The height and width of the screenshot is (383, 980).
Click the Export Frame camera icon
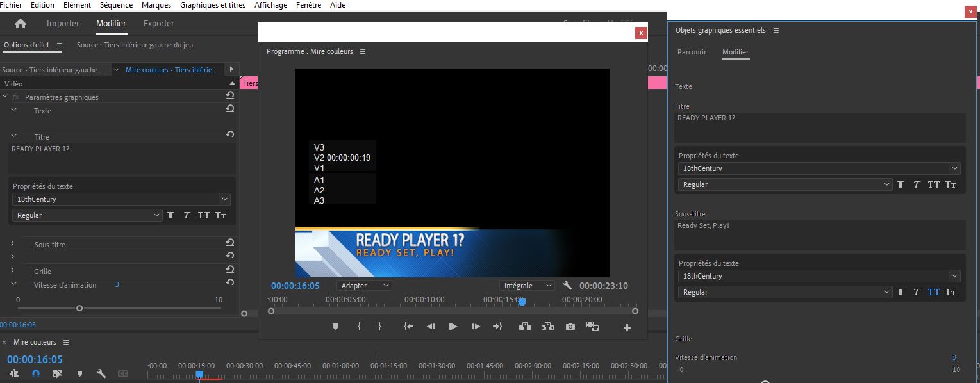click(x=570, y=327)
